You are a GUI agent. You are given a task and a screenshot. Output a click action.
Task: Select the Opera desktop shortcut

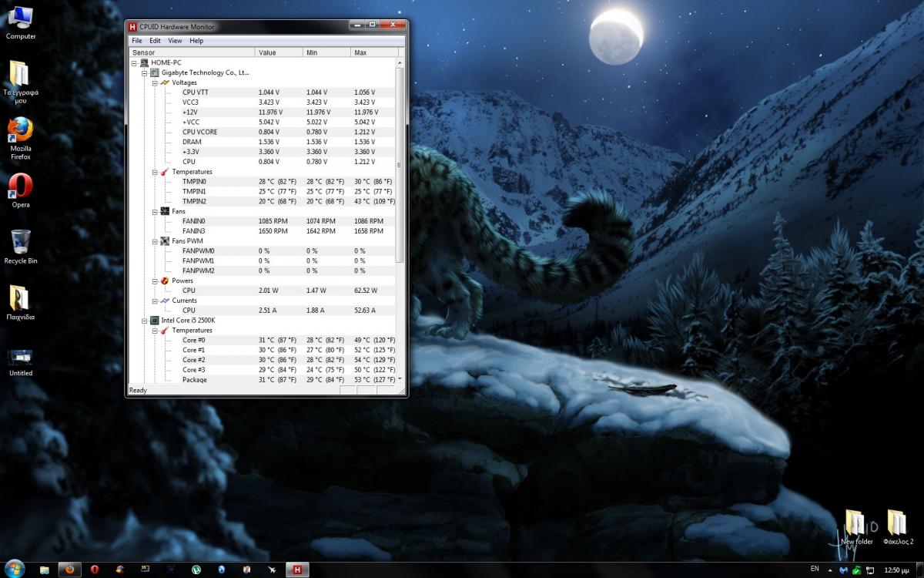point(21,190)
